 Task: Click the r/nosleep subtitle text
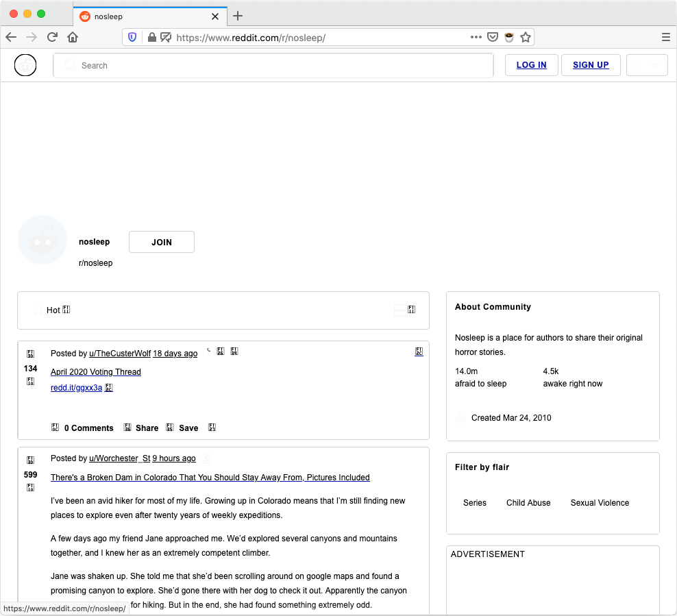(95, 263)
